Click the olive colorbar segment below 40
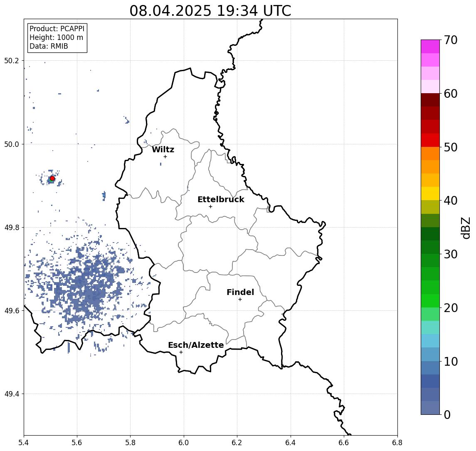 point(430,207)
